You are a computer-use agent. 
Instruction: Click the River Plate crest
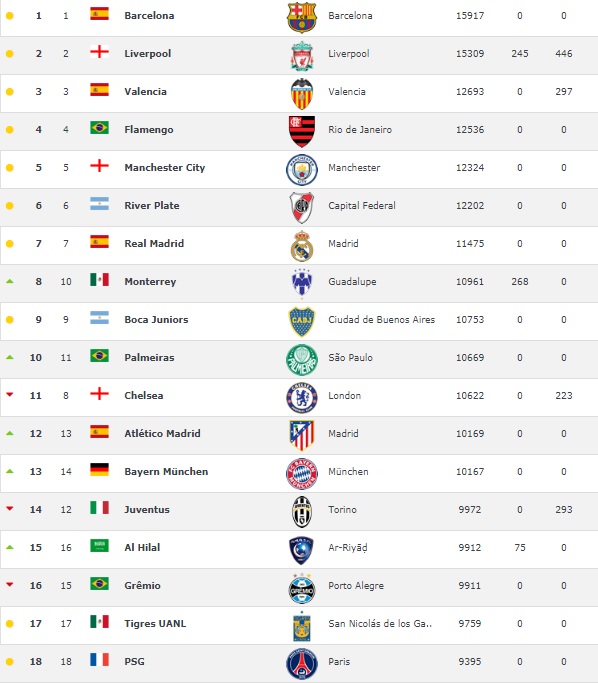click(x=302, y=207)
